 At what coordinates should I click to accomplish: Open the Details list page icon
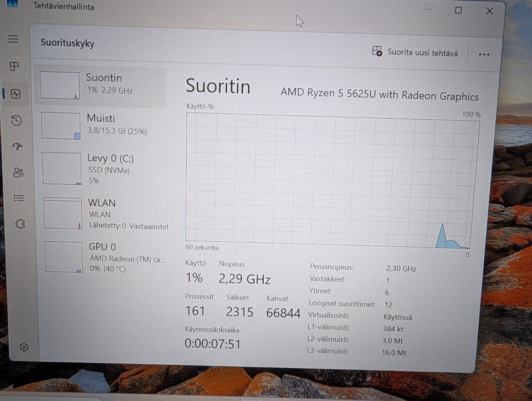pos(19,197)
